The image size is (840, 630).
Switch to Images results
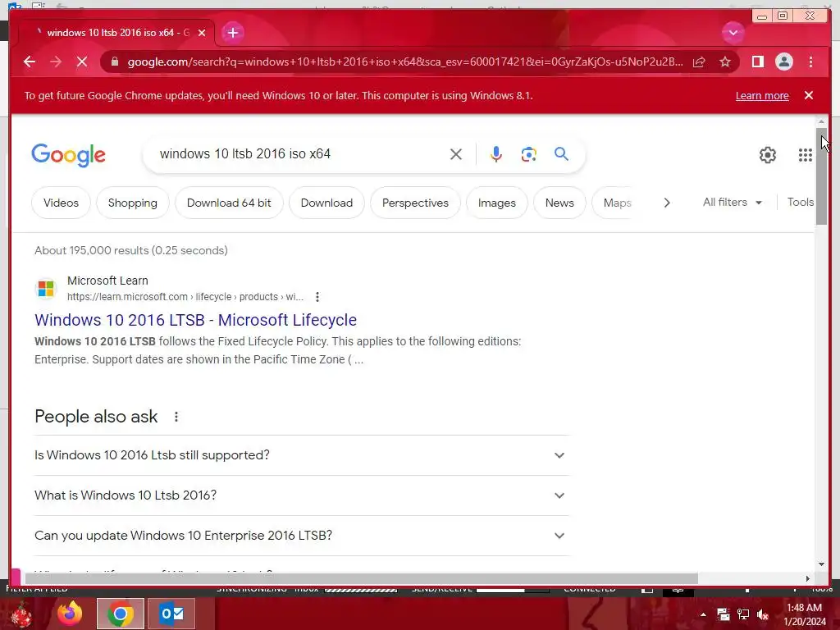click(x=496, y=203)
